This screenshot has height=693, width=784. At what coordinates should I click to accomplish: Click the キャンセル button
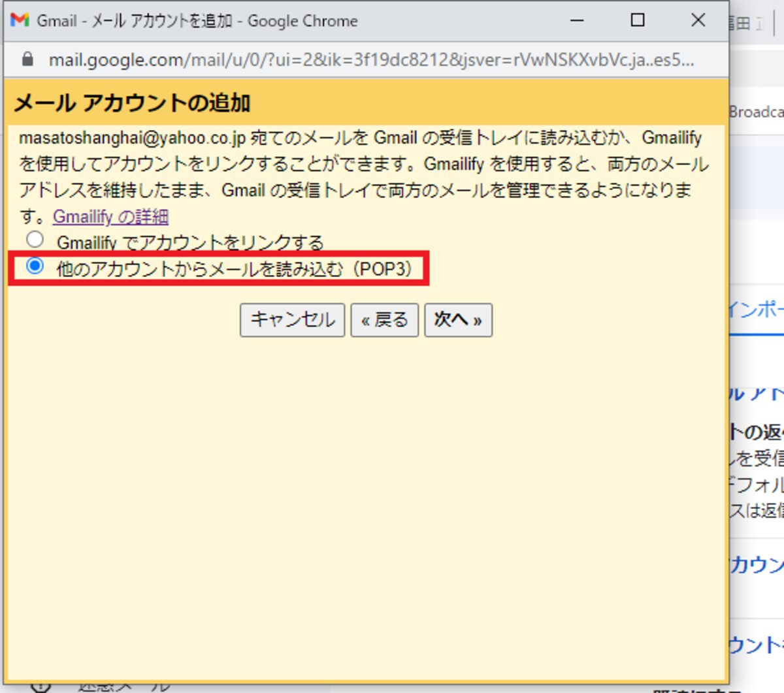[x=292, y=320]
